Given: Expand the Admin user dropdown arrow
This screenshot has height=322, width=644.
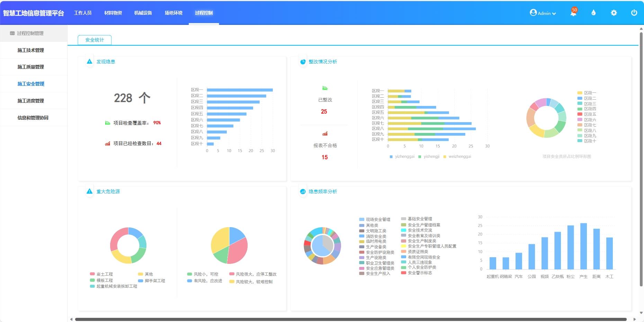Looking at the screenshot, I should (554, 14).
